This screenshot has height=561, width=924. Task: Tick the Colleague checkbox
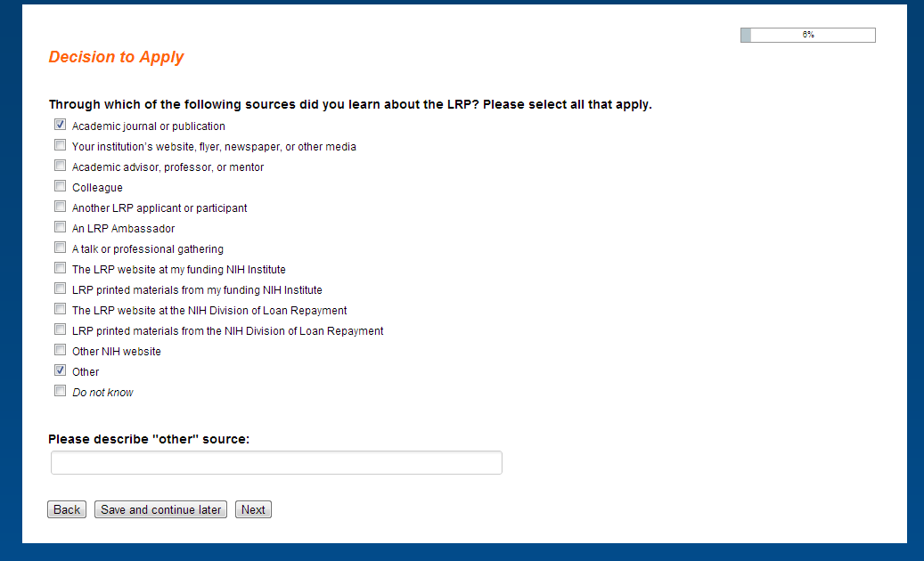60,186
